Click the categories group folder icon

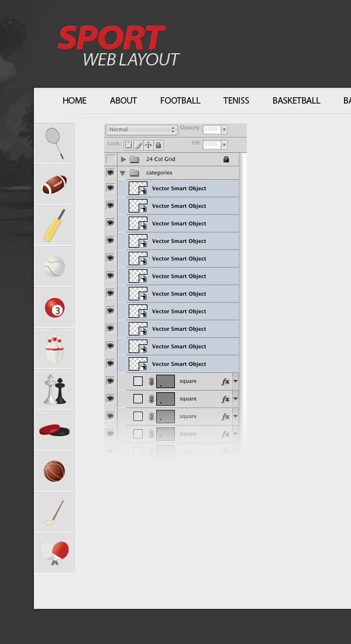[134, 173]
